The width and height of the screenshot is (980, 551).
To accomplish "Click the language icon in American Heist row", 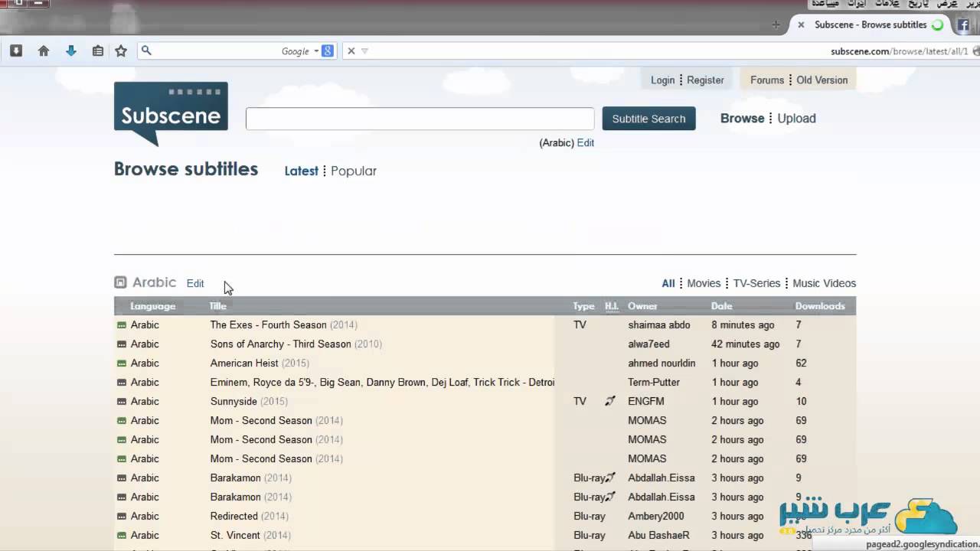I will [121, 364].
